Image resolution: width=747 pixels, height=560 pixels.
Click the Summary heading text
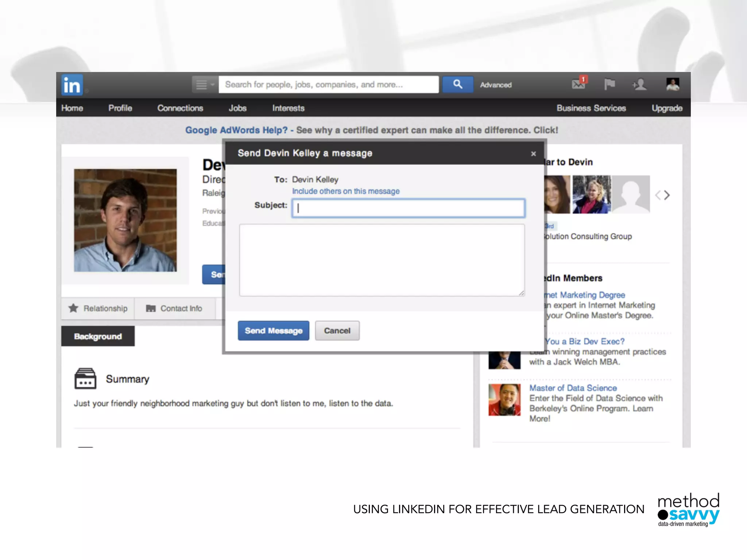point(128,379)
